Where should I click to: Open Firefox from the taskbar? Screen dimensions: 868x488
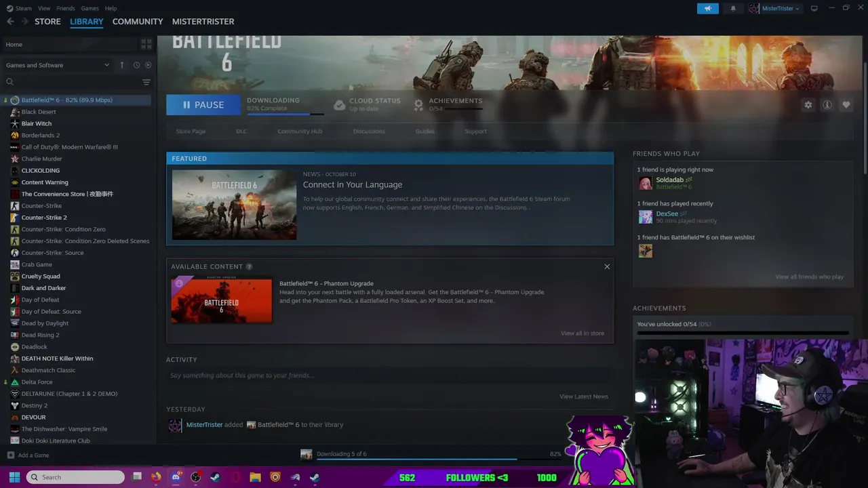[x=156, y=477]
